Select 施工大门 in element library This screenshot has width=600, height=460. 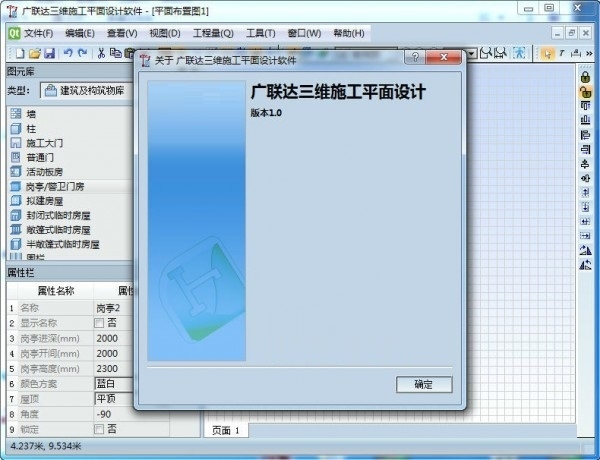pyautogui.click(x=71, y=143)
